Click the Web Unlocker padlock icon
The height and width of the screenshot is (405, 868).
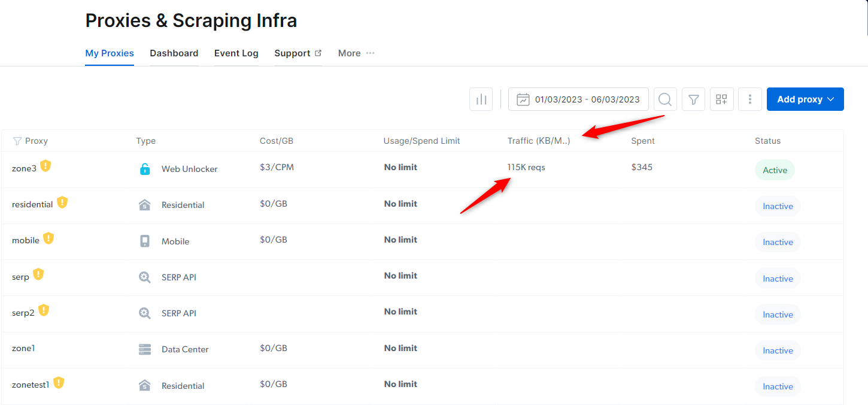click(145, 169)
